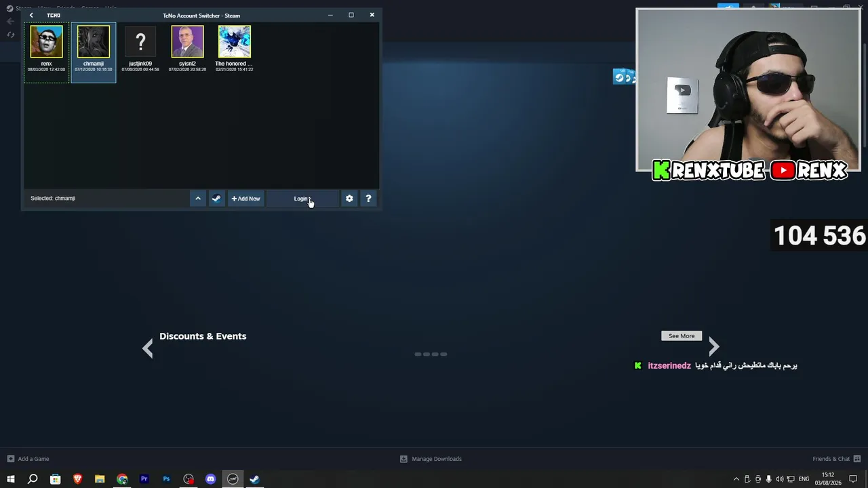Open the Windows notification center
This screenshot has height=488, width=868.
(x=853, y=479)
